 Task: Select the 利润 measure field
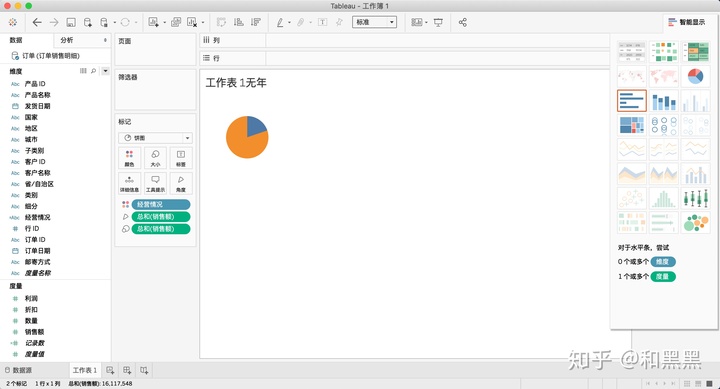tap(31, 299)
